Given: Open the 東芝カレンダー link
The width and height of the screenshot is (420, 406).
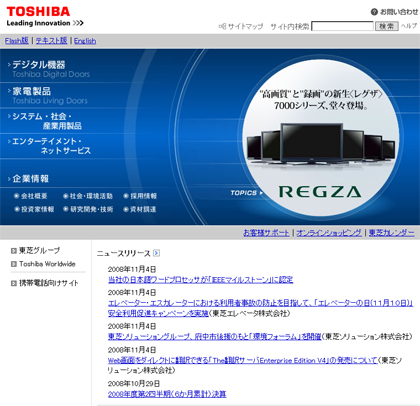Looking at the screenshot, I should tap(391, 233).
